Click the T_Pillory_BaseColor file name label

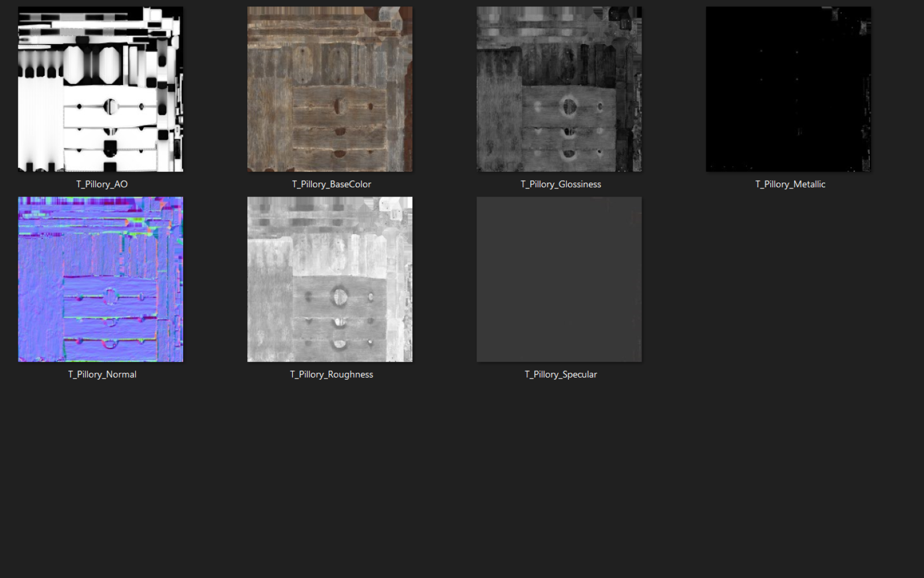click(x=331, y=184)
